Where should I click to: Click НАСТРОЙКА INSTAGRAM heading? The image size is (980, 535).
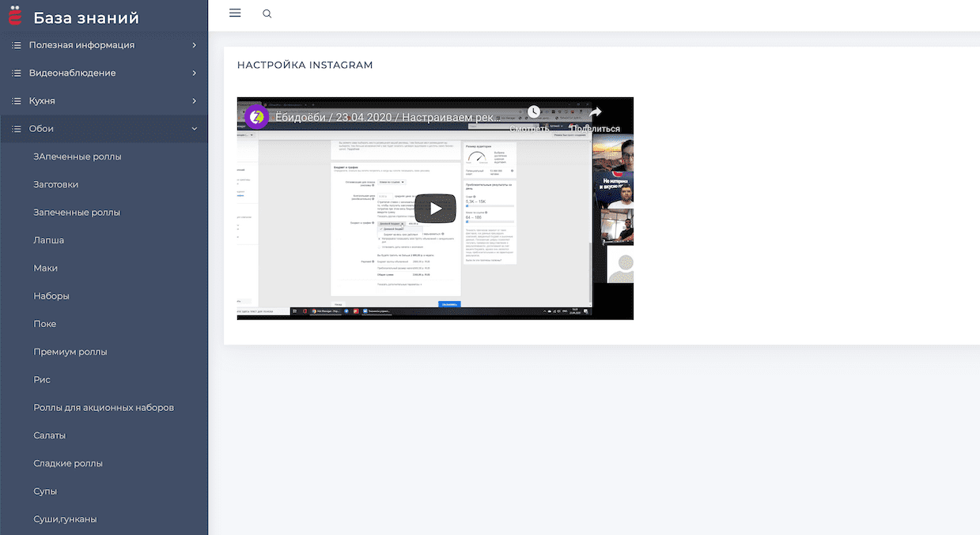(x=305, y=65)
